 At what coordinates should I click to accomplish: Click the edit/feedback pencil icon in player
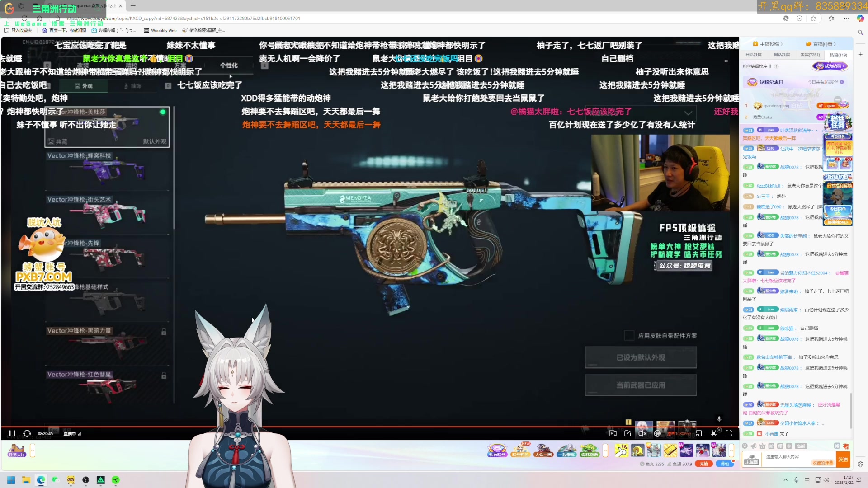(x=627, y=433)
